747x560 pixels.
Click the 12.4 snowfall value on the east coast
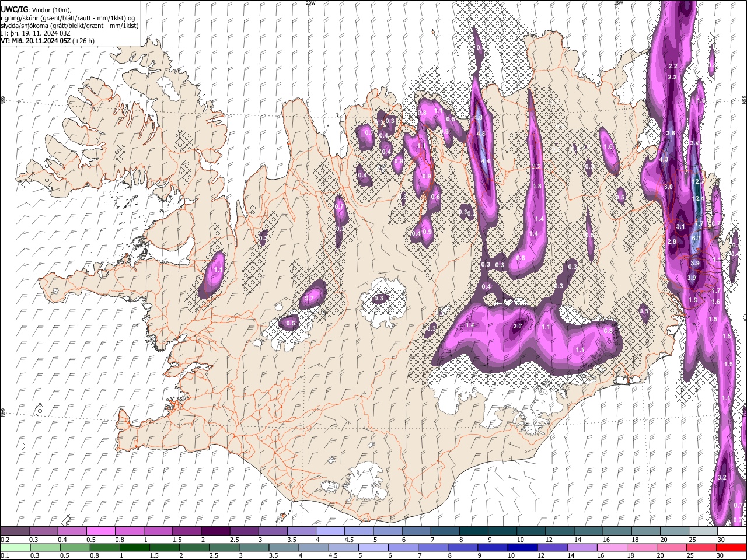(x=698, y=199)
